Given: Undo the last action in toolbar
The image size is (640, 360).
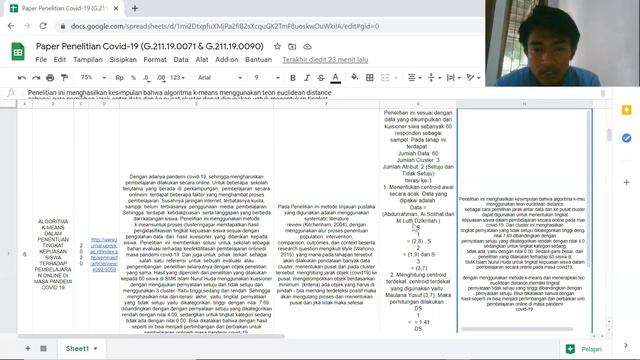Looking at the screenshot, I should [22, 78].
